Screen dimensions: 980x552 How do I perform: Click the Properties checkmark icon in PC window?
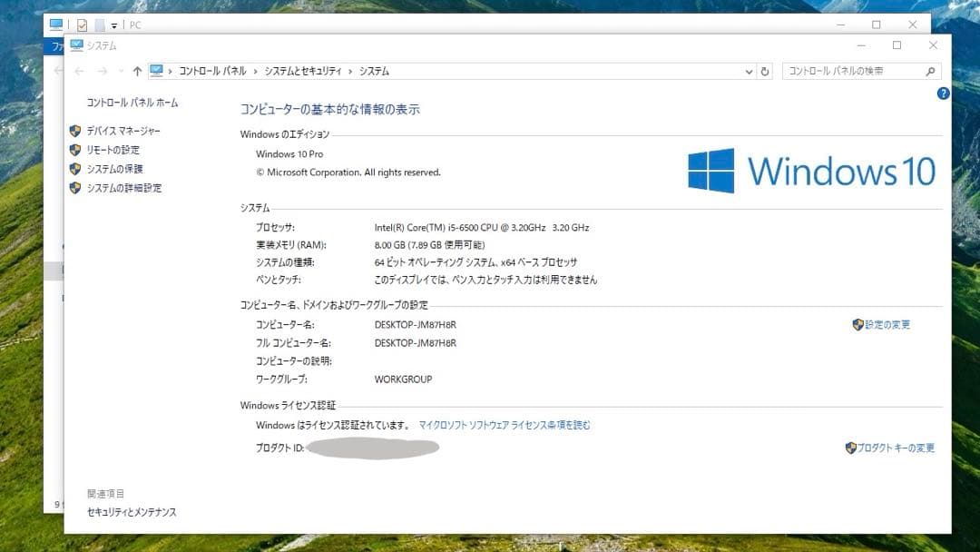pyautogui.click(x=82, y=25)
